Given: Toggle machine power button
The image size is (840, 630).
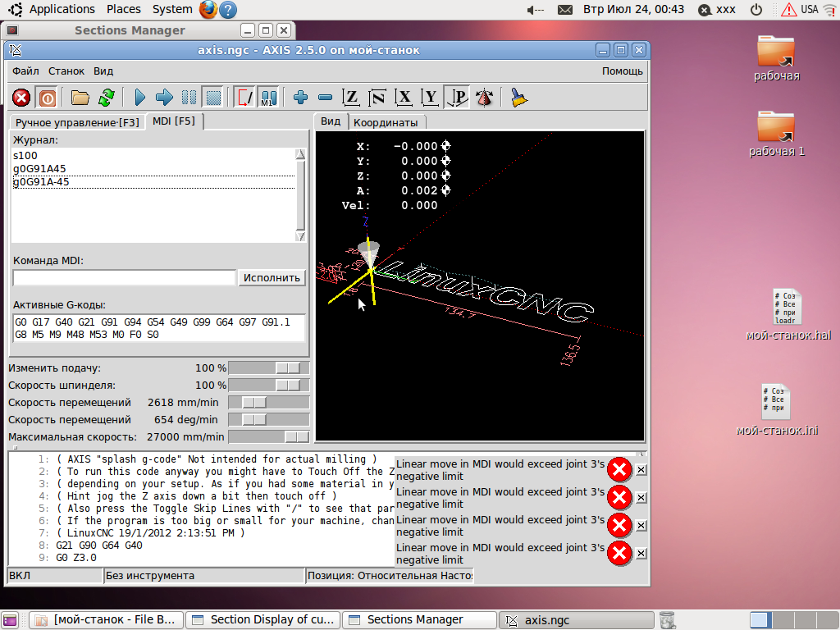Looking at the screenshot, I should coord(47,98).
